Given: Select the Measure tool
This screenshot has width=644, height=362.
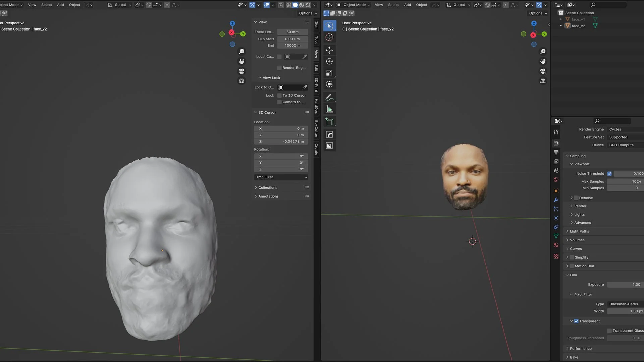Looking at the screenshot, I should tap(329, 109).
